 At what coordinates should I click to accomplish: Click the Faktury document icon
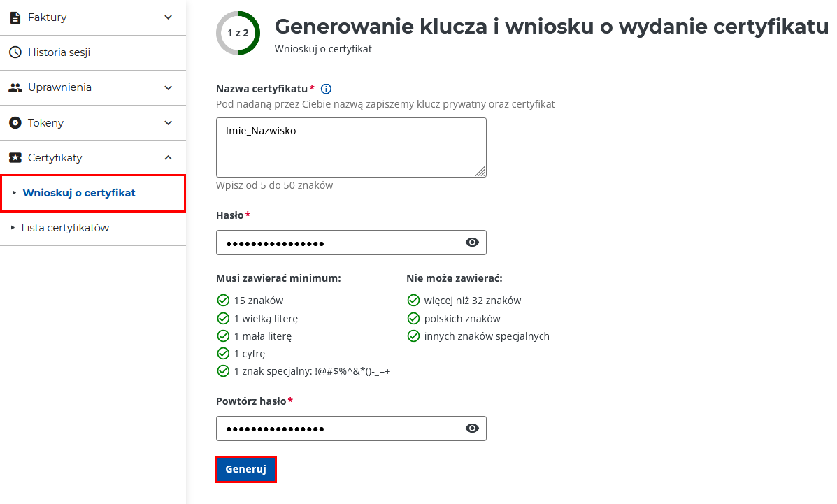15,17
